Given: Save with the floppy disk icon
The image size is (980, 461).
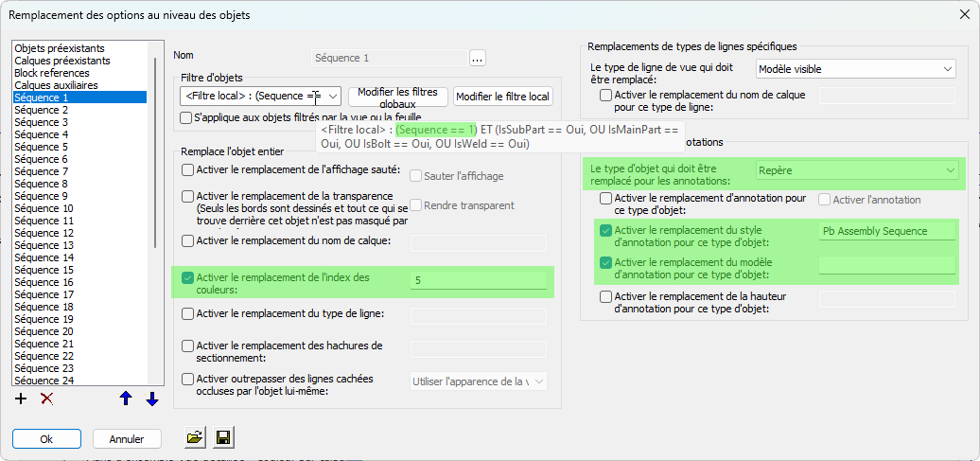Looking at the screenshot, I should (x=224, y=437).
